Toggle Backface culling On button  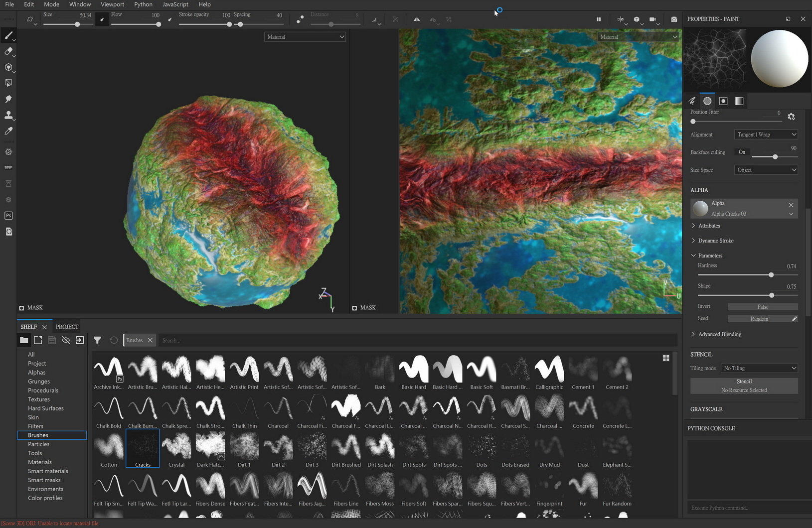pos(742,152)
